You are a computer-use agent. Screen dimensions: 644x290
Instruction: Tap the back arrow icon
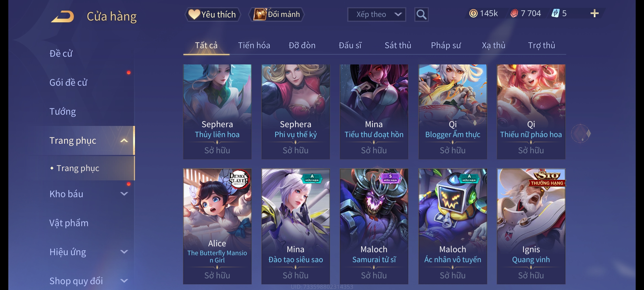tap(63, 16)
